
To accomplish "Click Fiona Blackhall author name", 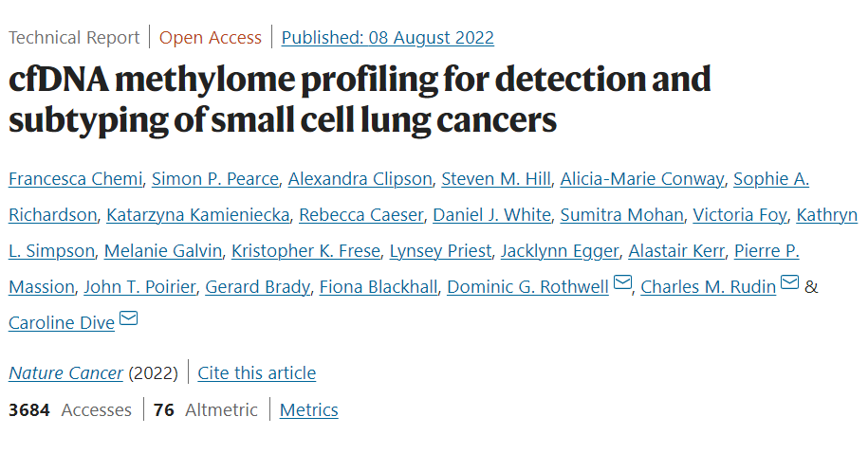I will coord(379,286).
